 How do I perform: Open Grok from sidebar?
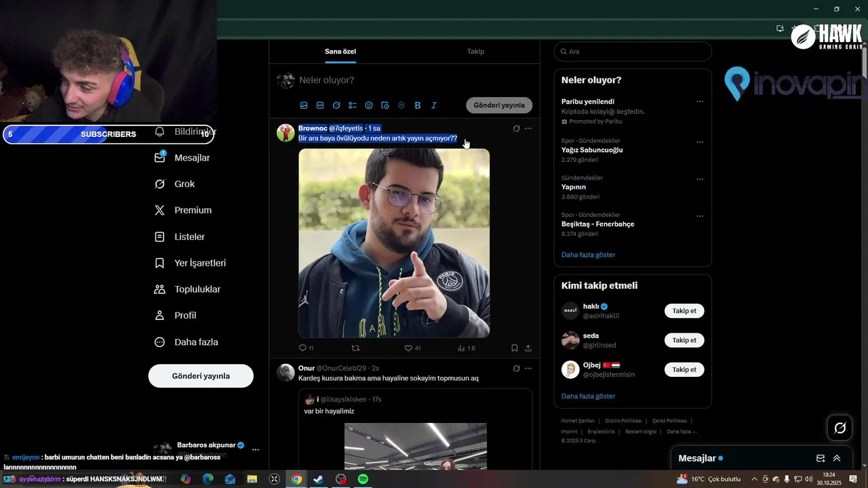[x=175, y=184]
